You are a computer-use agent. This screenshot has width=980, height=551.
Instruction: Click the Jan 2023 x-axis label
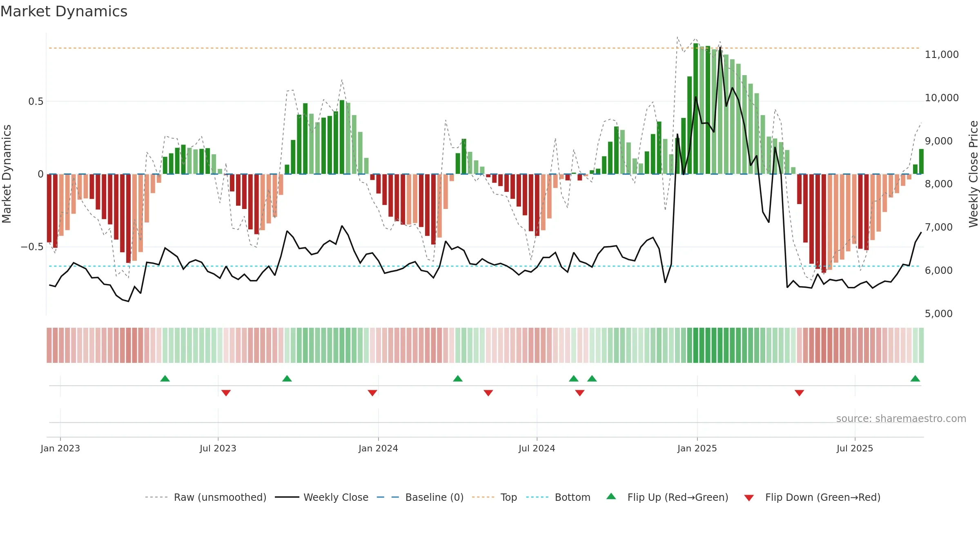pyautogui.click(x=60, y=448)
